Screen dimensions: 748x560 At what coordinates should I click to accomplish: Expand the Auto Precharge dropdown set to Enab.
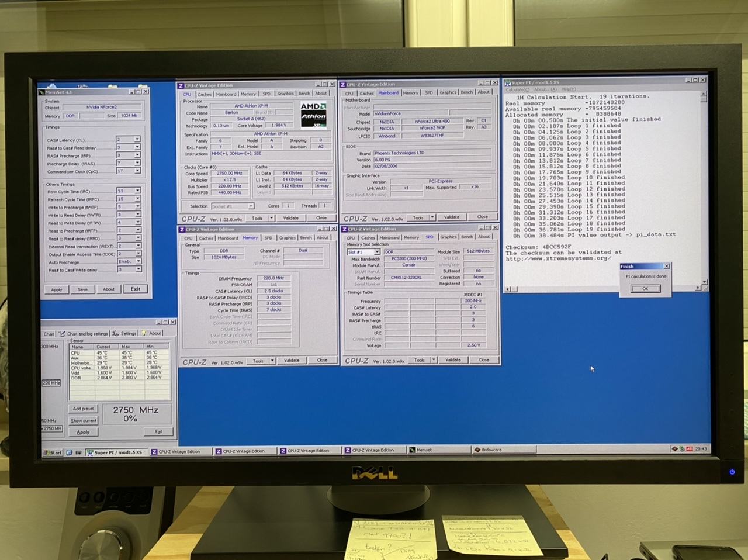tap(138, 261)
